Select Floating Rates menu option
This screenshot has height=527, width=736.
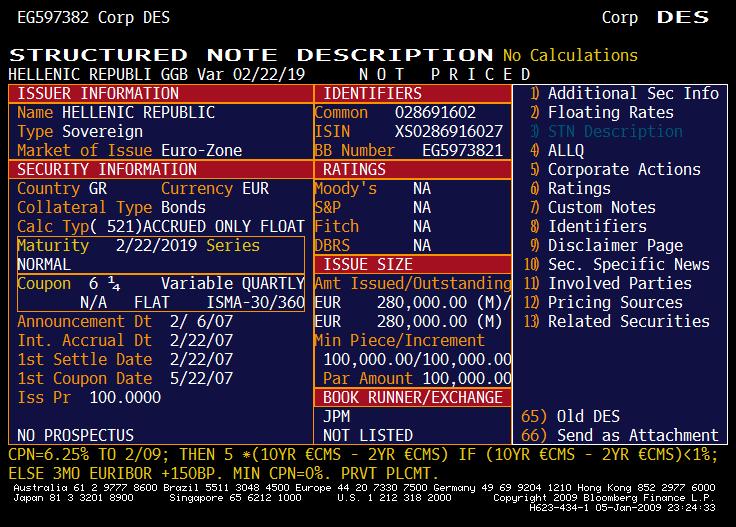(x=602, y=113)
